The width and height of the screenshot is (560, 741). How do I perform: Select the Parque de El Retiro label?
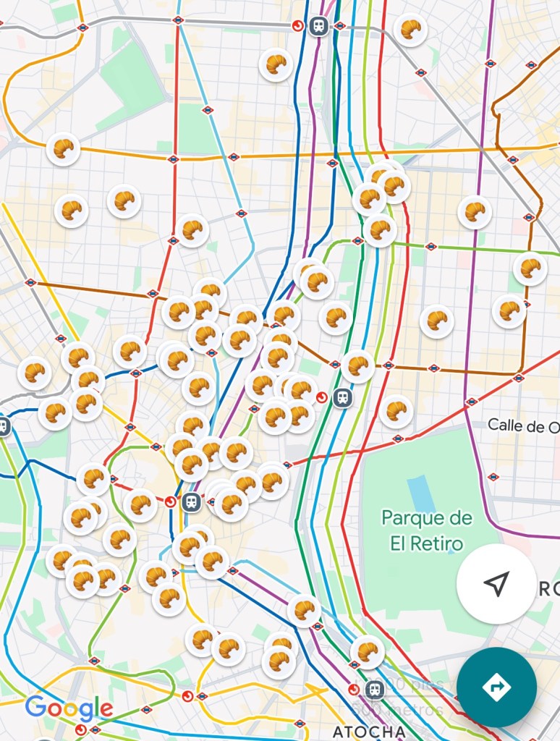[427, 530]
